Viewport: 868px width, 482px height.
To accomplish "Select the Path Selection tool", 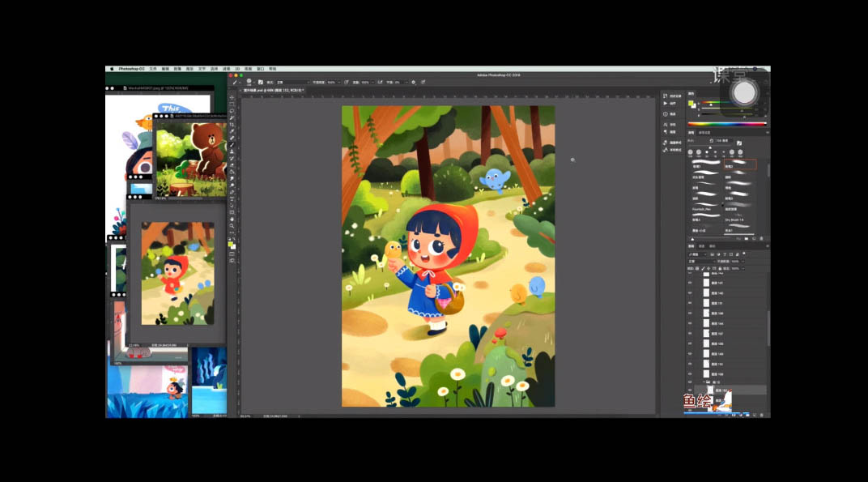I will pyautogui.click(x=232, y=206).
